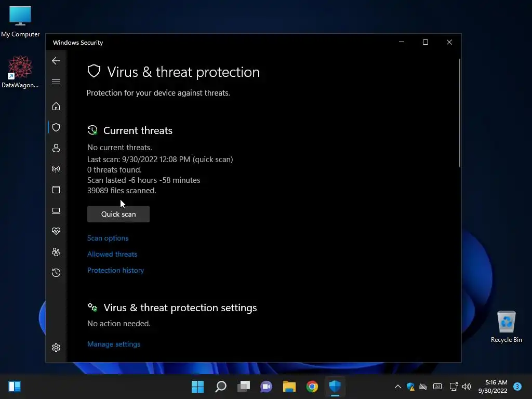Close the Windows Security window
This screenshot has height=399, width=532.
[449, 42]
